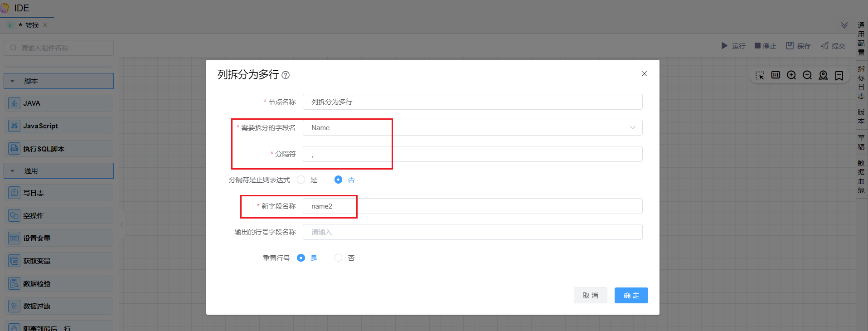Image resolution: width=868 pixels, height=331 pixels.
Task: Activate the box selection tool icon
Action: [x=760, y=75]
